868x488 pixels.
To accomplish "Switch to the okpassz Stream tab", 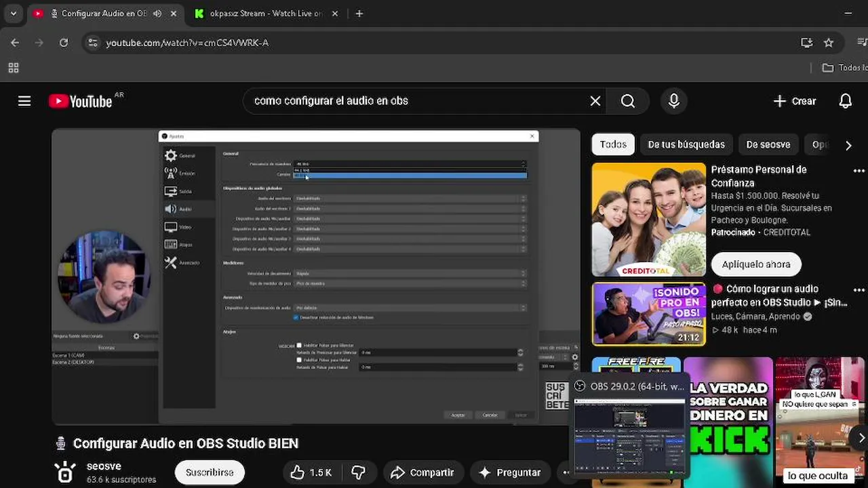I will click(267, 14).
